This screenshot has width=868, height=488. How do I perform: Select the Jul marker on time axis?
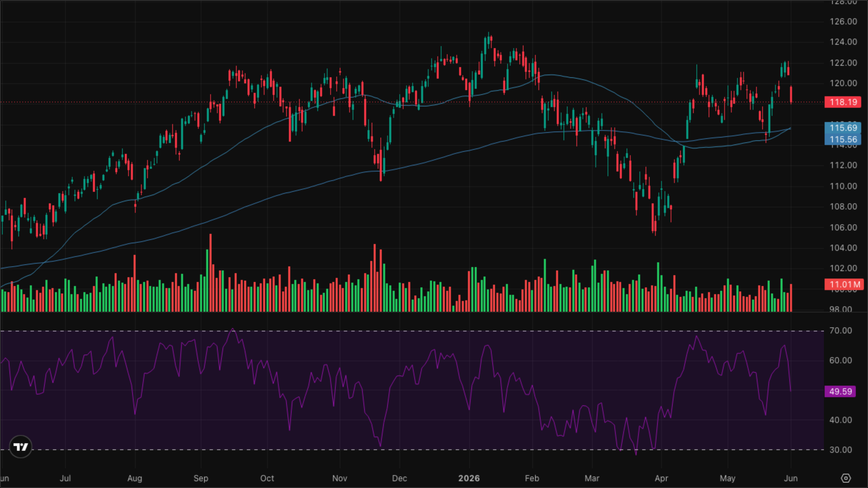coord(65,478)
